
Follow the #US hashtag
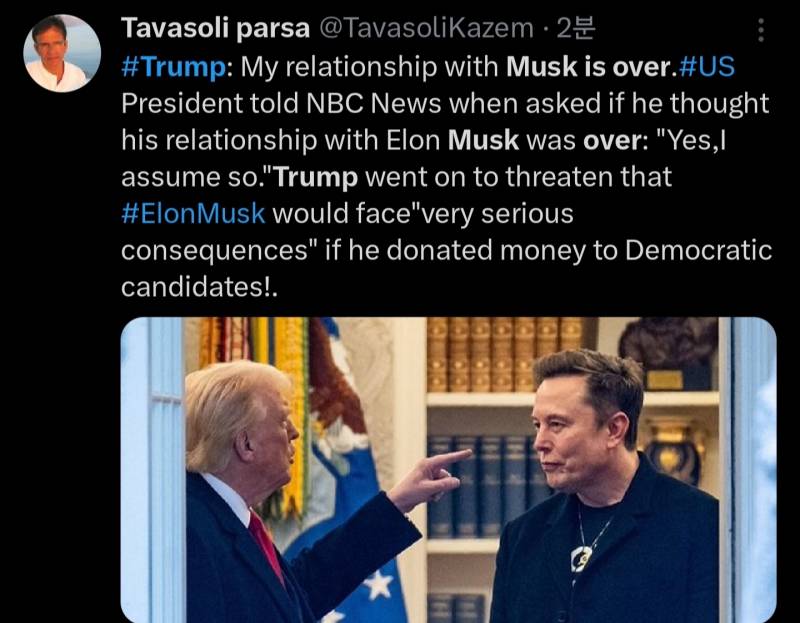[x=708, y=66]
